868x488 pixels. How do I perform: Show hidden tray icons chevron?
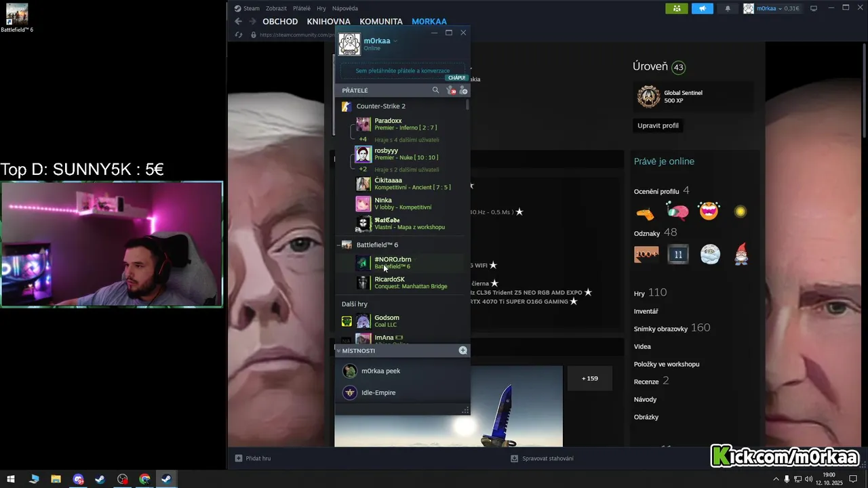[x=776, y=479]
